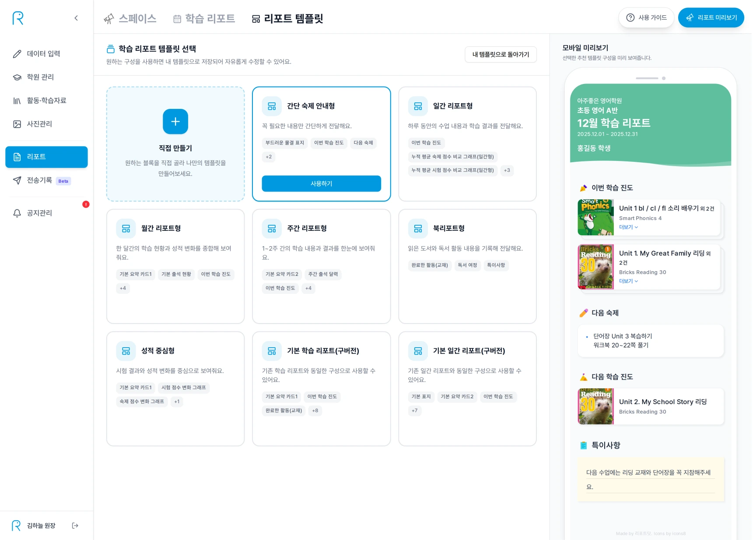The width and height of the screenshot is (756, 540).
Task: Click the template icon of 일간 리포트형
Action: [x=418, y=106]
